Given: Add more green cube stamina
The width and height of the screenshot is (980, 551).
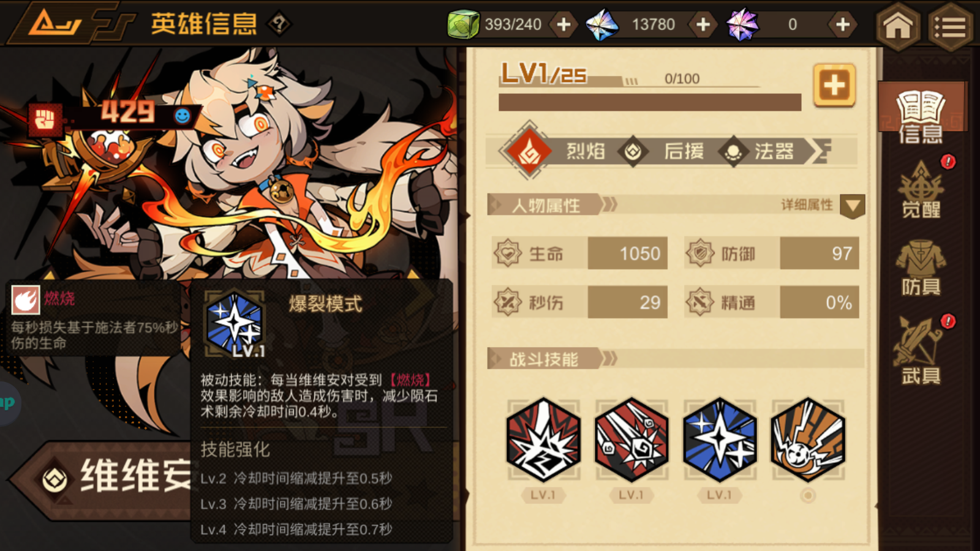Looking at the screenshot, I should 563,24.
